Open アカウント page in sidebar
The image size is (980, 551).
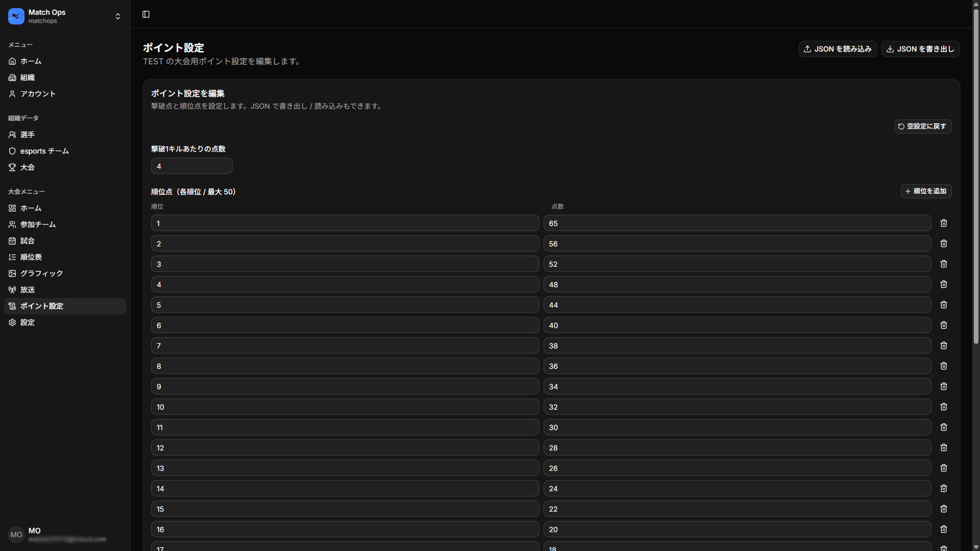click(x=65, y=94)
